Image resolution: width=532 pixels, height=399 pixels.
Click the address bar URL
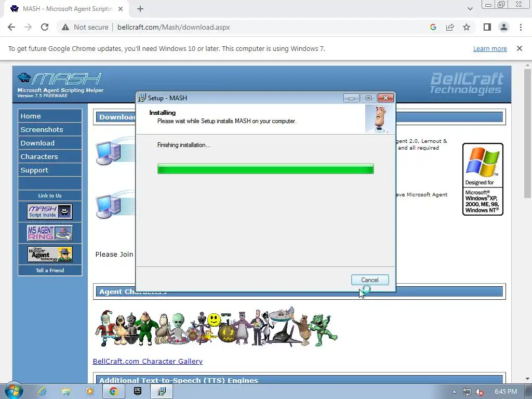coord(174,27)
